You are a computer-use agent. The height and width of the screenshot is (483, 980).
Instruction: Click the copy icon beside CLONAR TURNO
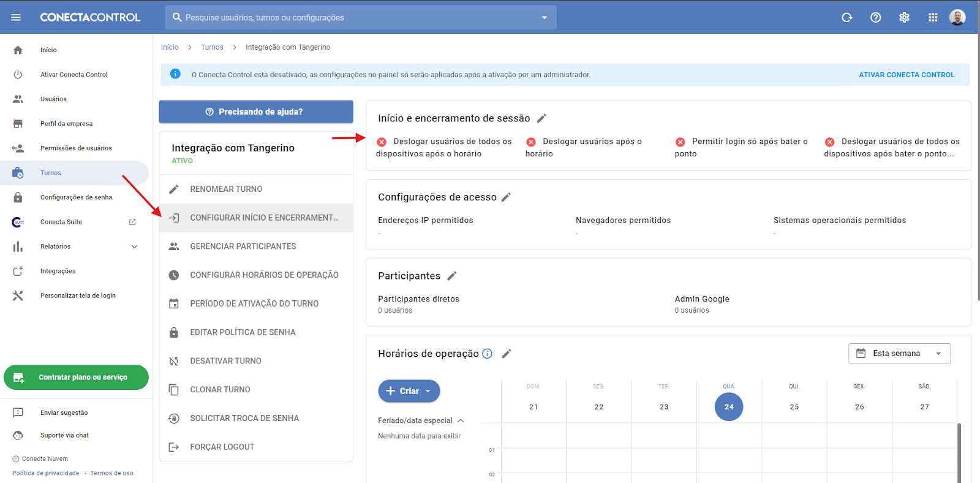(174, 390)
